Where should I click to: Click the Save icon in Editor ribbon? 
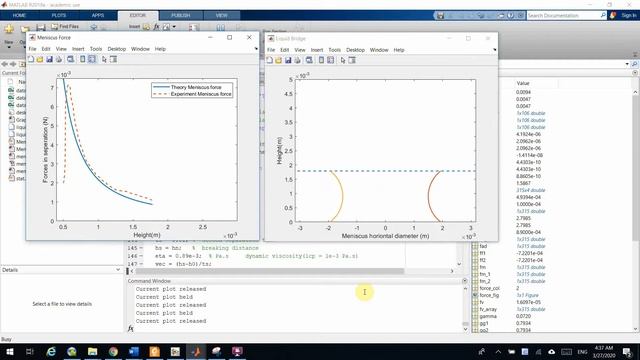click(x=41, y=28)
